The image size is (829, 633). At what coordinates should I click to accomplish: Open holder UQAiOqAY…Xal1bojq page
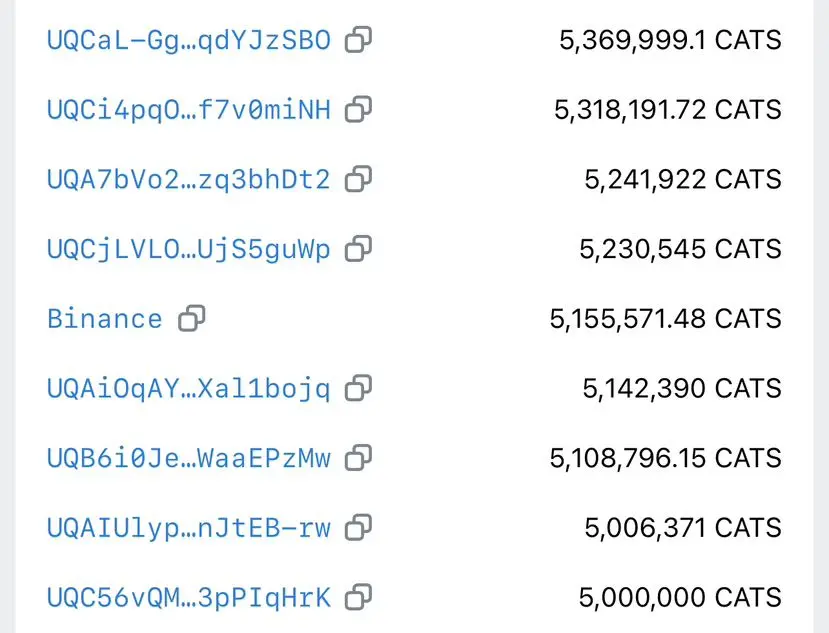pyautogui.click(x=189, y=389)
